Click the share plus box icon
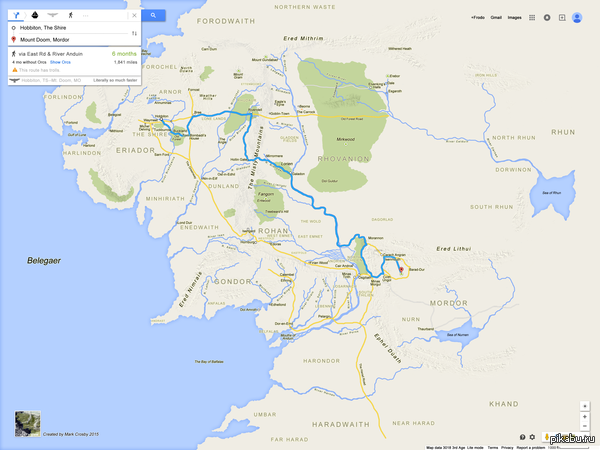Viewport: 600px width, 450px height. 562,18
